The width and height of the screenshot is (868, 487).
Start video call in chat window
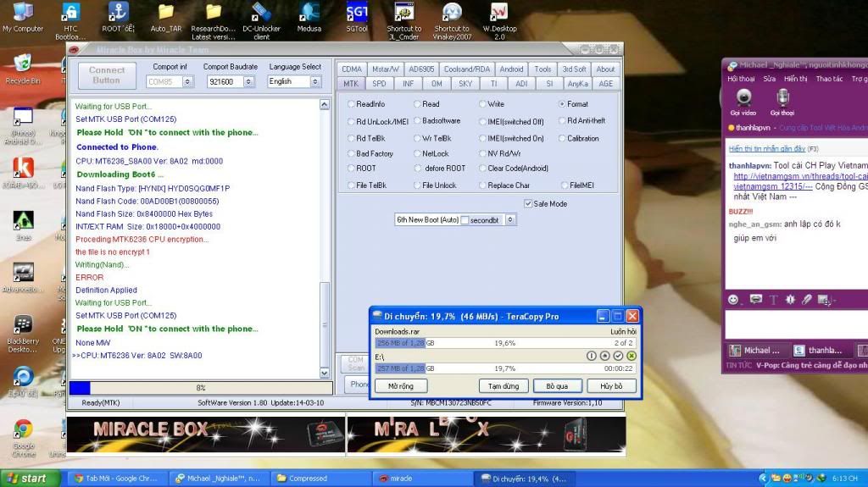(743, 102)
